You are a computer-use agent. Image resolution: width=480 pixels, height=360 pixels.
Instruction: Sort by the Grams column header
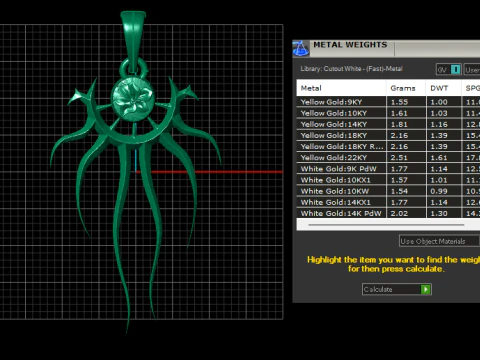coord(406,88)
